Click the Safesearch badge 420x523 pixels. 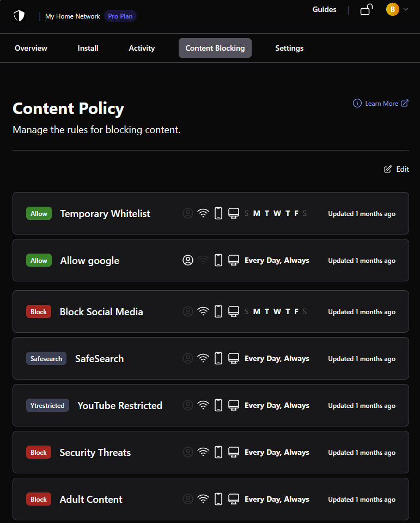pos(46,358)
